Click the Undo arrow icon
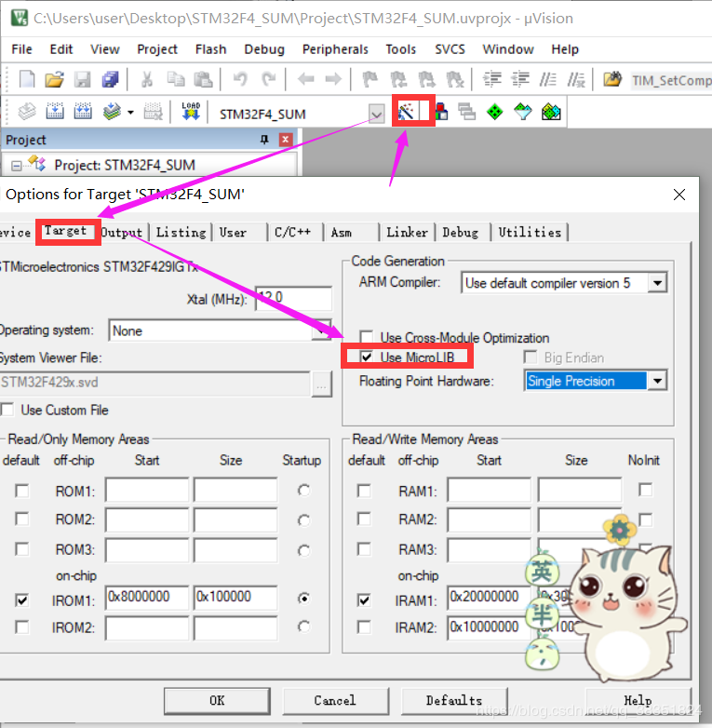The height and width of the screenshot is (728, 712). pyautogui.click(x=240, y=79)
